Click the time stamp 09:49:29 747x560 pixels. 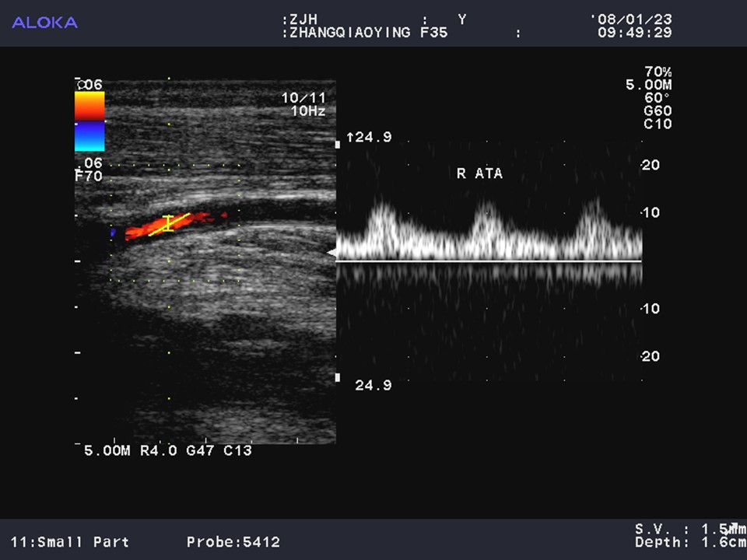pos(635,33)
